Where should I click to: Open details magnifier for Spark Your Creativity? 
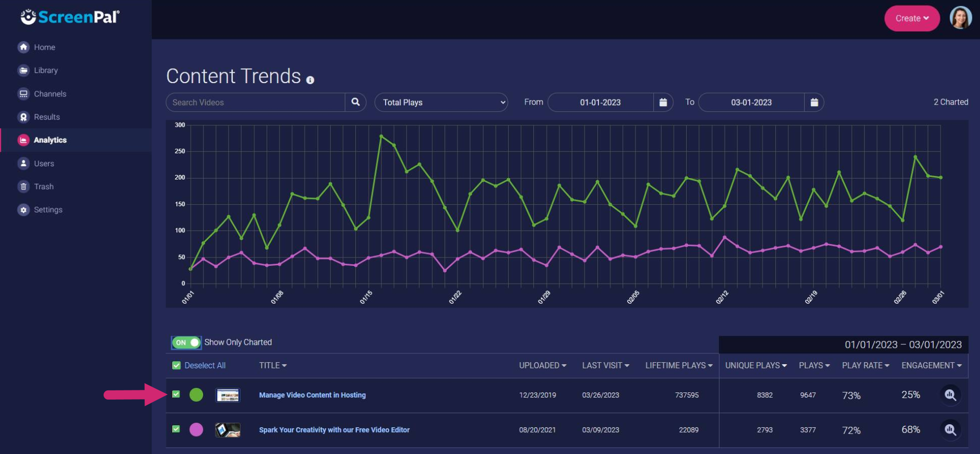pos(950,430)
